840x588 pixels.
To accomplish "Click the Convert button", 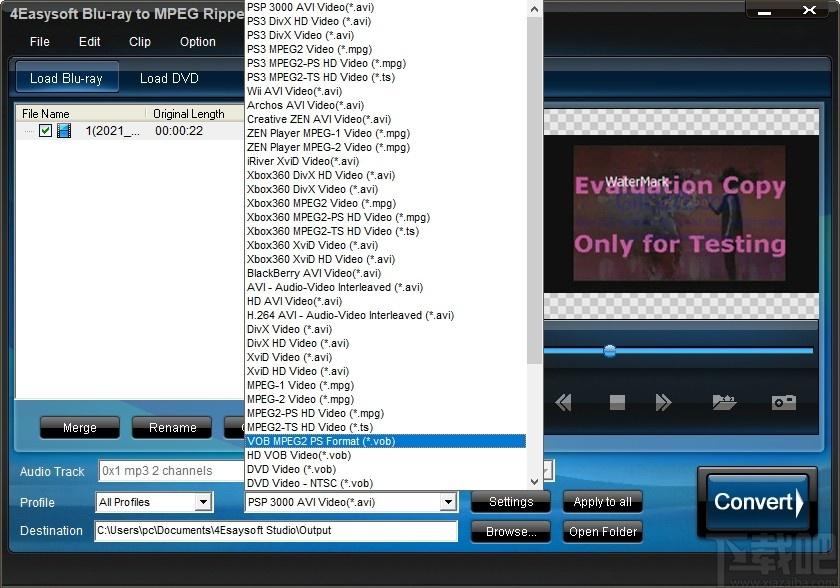I will point(758,502).
